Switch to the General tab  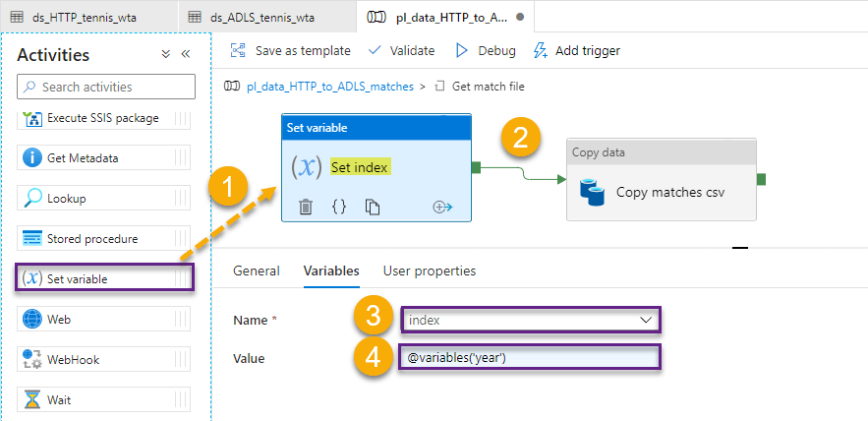point(256,271)
